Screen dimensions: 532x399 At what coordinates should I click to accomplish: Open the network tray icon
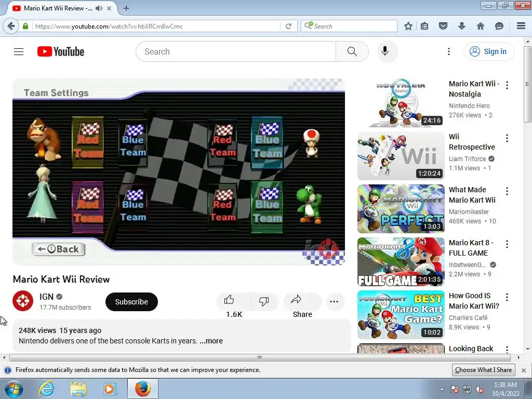point(467,390)
